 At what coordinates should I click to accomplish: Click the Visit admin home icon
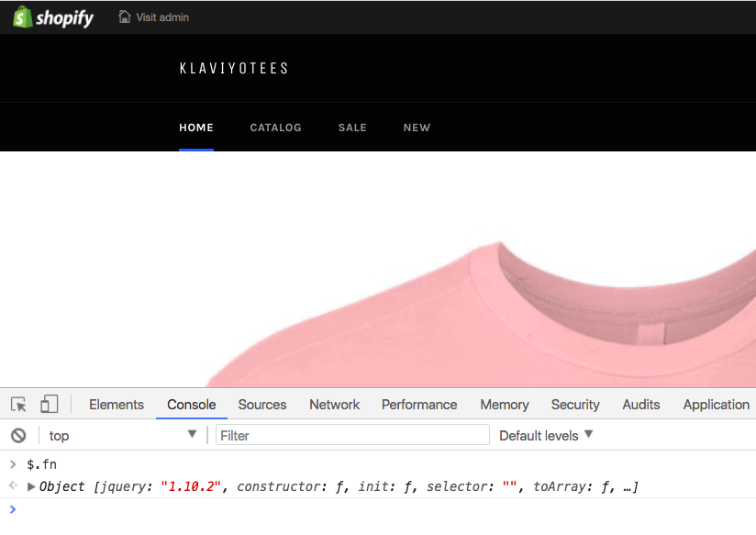tap(125, 17)
